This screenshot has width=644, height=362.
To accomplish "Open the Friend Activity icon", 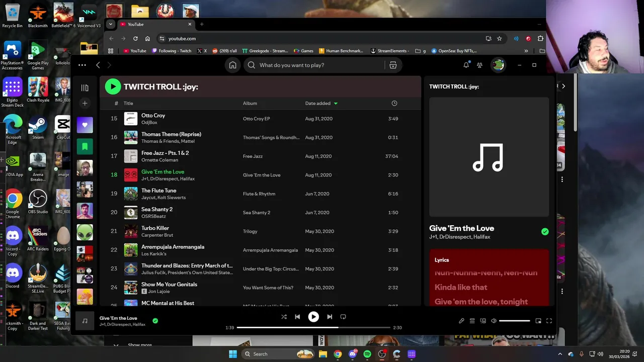I will pos(479,65).
